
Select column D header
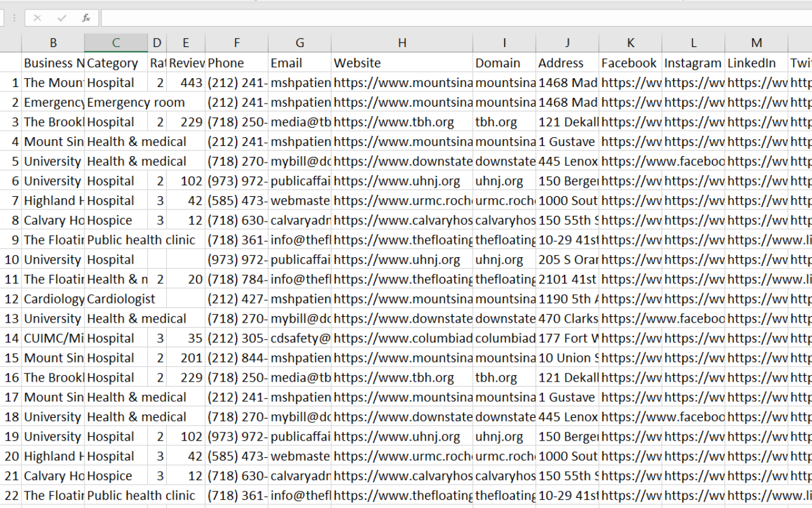point(157,43)
